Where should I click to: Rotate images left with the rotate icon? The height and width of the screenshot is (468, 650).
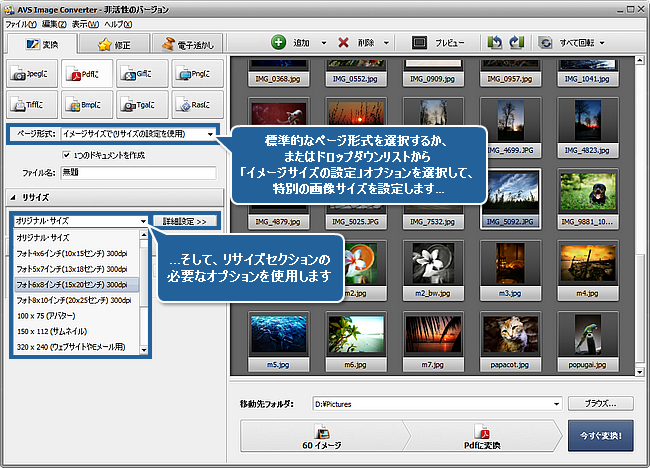point(494,44)
